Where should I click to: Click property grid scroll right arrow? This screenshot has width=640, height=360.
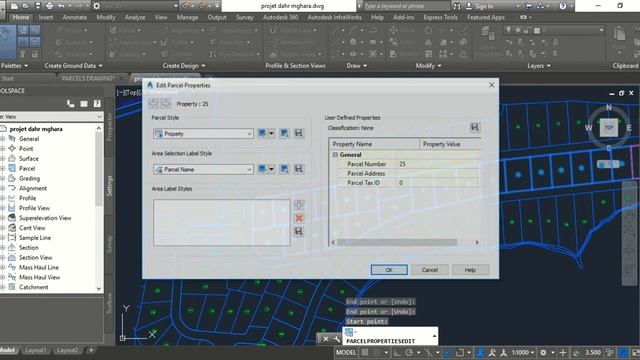(x=477, y=242)
